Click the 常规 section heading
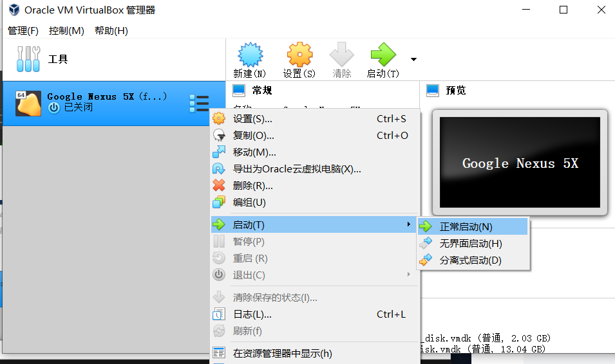 tap(262, 91)
